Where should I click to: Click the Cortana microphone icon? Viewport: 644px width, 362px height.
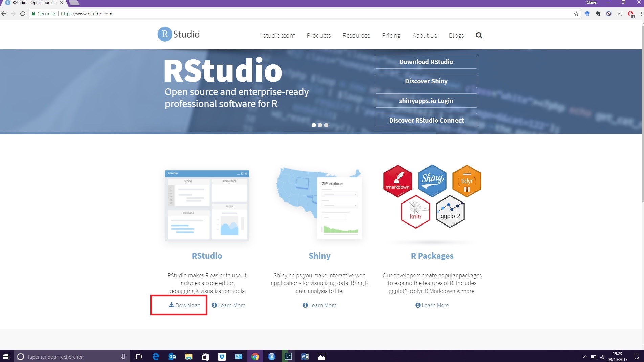point(123,356)
